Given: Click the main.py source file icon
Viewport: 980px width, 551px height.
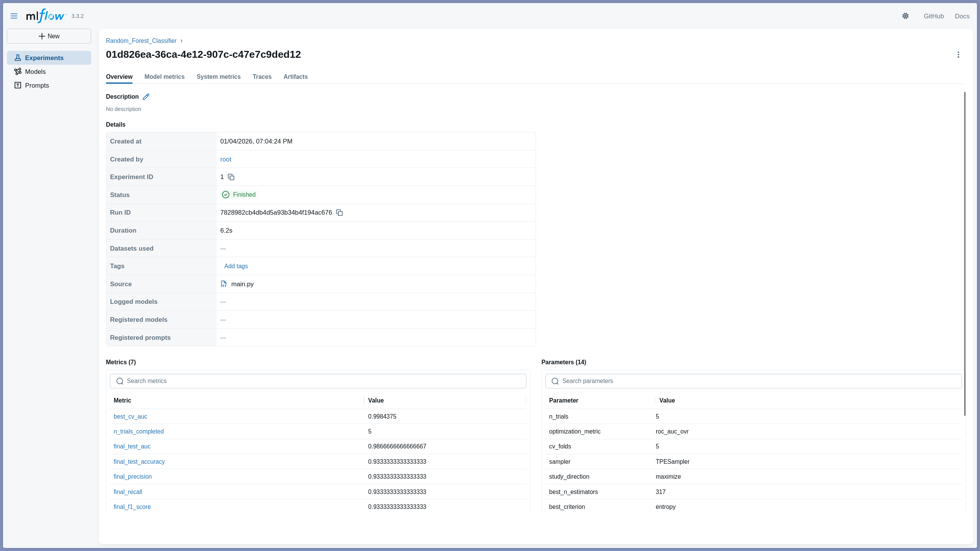Looking at the screenshot, I should click(224, 284).
